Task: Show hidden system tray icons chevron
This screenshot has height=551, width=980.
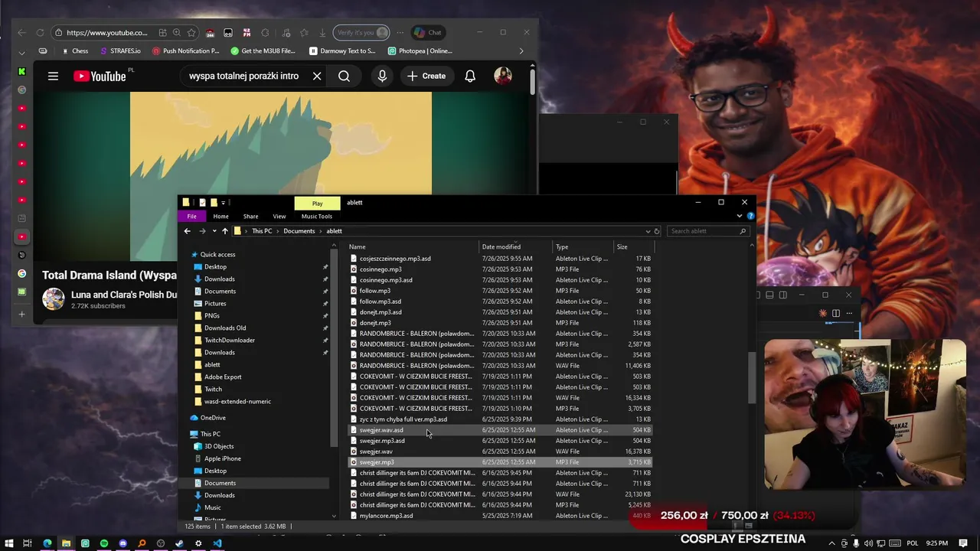Action: point(832,543)
